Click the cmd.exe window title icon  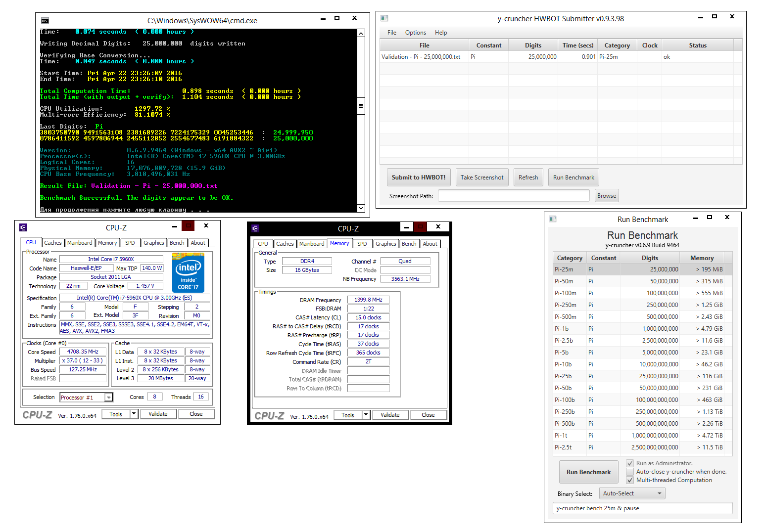pyautogui.click(x=45, y=20)
